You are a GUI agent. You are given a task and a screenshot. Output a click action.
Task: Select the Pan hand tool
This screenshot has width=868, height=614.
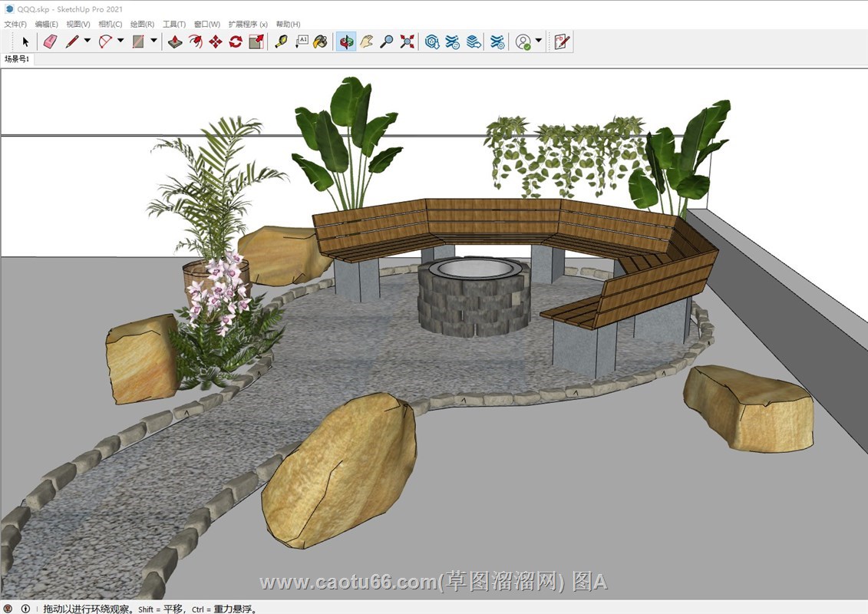coord(367,41)
